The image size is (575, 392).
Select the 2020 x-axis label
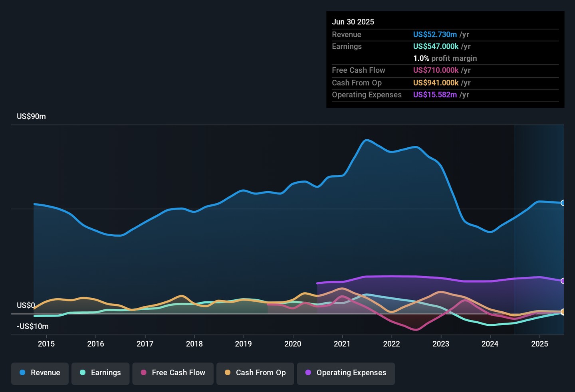(293, 344)
